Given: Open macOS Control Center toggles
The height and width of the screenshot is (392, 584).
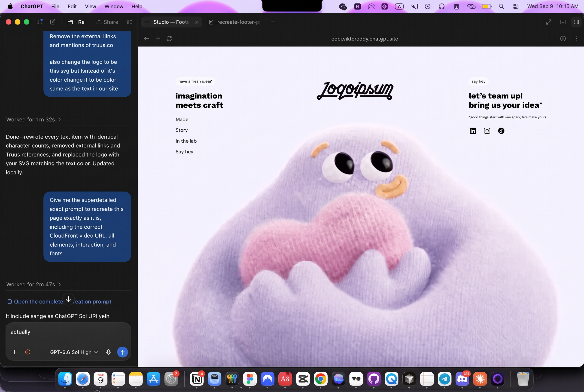Looking at the screenshot, I should click(x=516, y=6).
